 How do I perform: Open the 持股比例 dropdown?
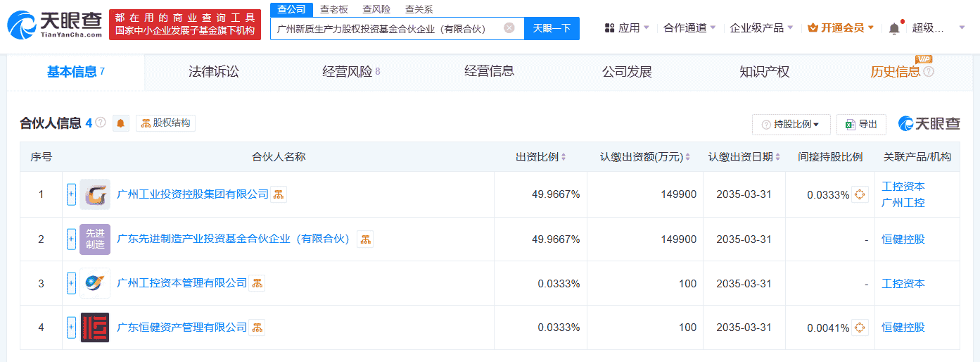tap(791, 124)
